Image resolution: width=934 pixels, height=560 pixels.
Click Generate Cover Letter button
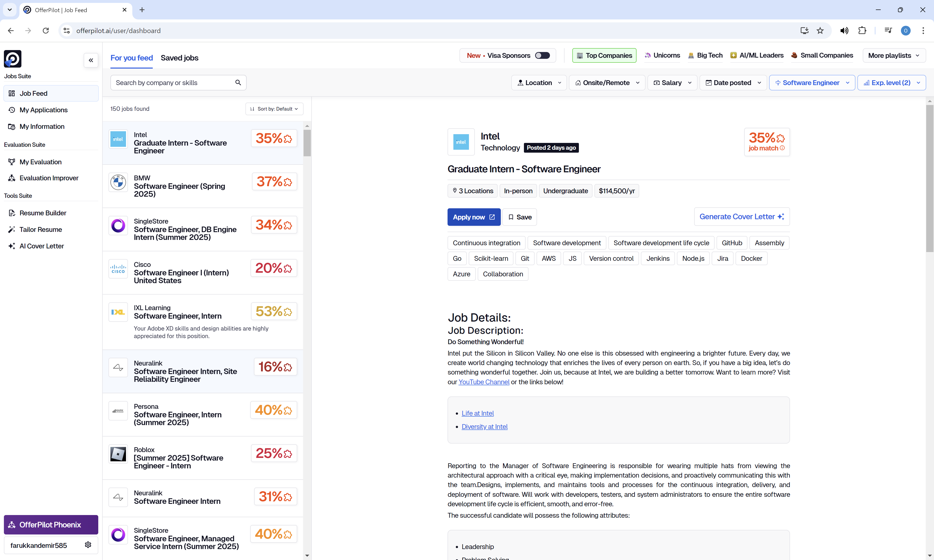click(x=741, y=217)
